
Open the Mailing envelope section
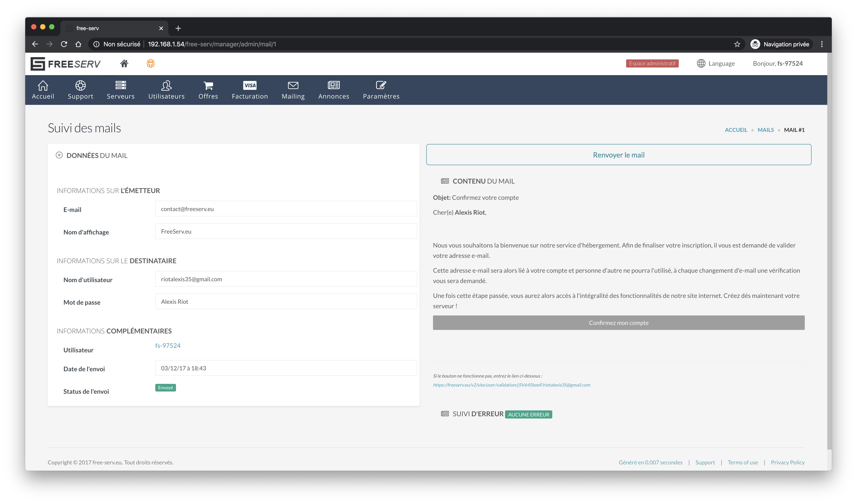(293, 90)
